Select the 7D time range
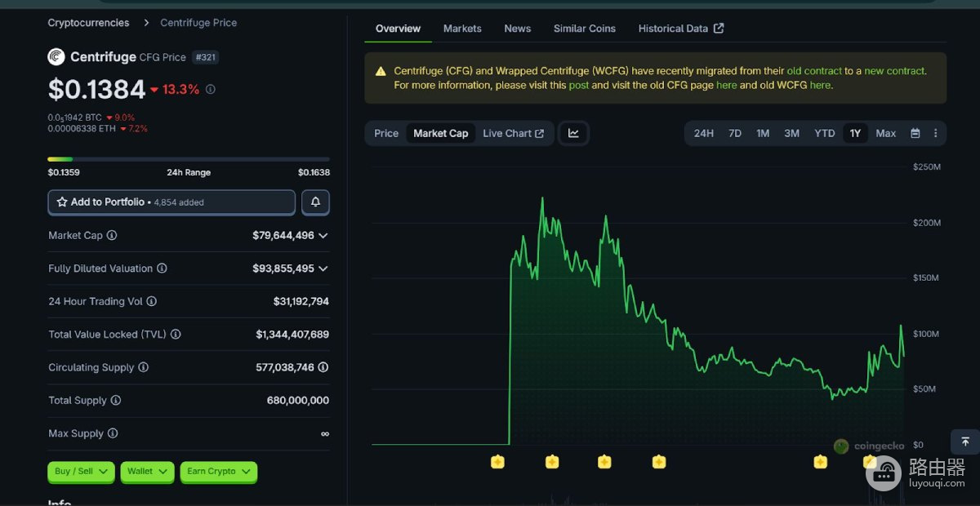The image size is (980, 506). (735, 133)
